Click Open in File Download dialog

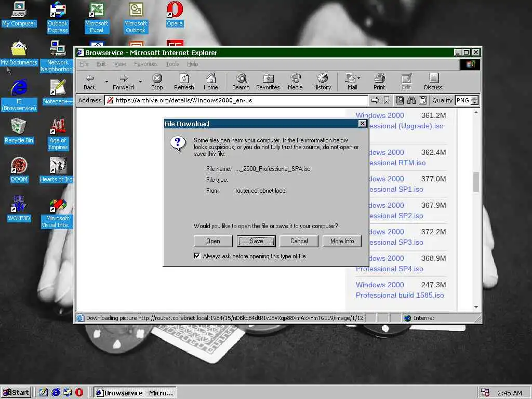point(213,241)
